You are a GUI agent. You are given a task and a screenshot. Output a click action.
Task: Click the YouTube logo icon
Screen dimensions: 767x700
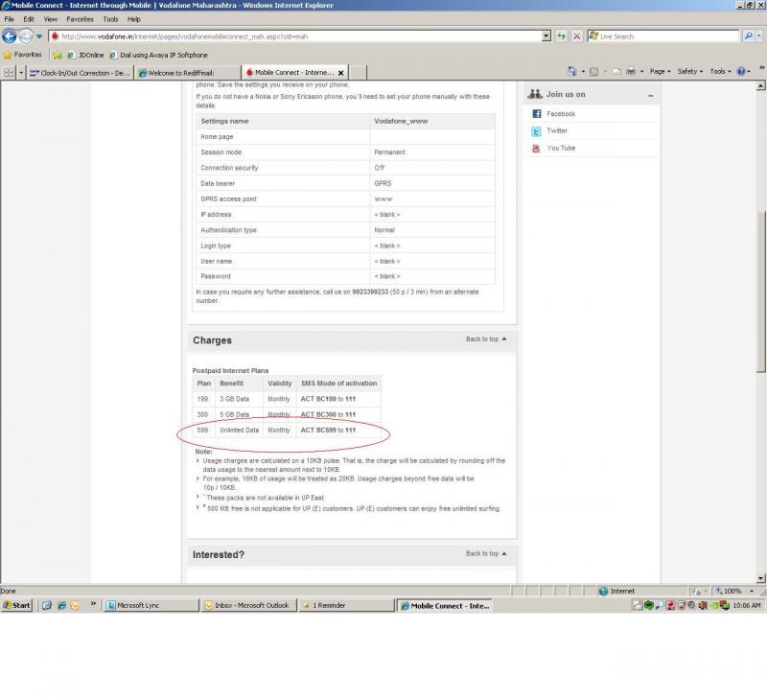click(x=537, y=149)
